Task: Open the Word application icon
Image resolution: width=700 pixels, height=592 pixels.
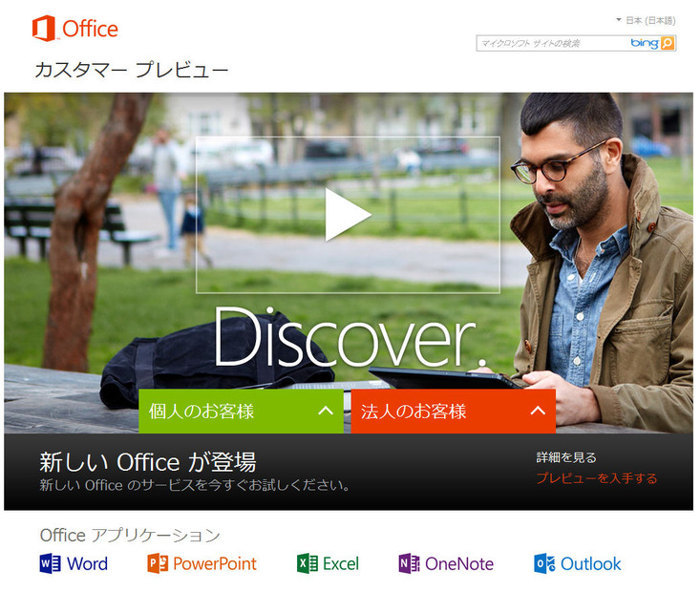Action: 50,563
